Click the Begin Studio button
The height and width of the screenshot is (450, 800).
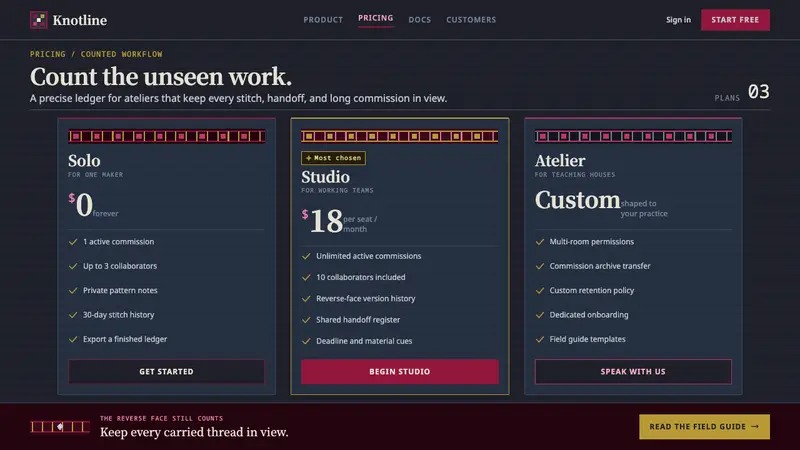399,371
